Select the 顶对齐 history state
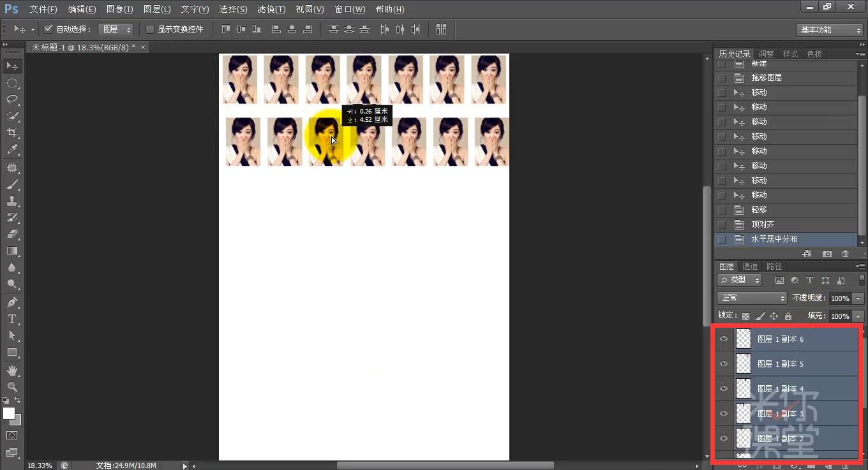Image resolution: width=868 pixels, height=470 pixels. tap(763, 224)
